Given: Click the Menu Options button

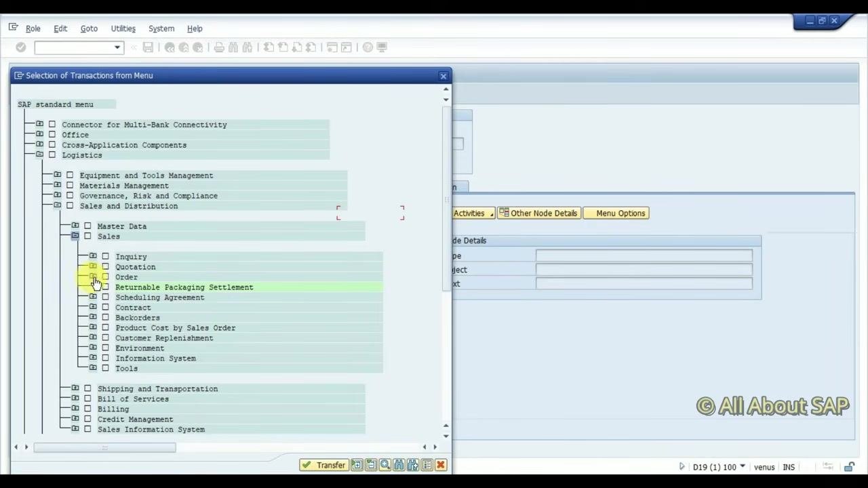Looking at the screenshot, I should (616, 213).
